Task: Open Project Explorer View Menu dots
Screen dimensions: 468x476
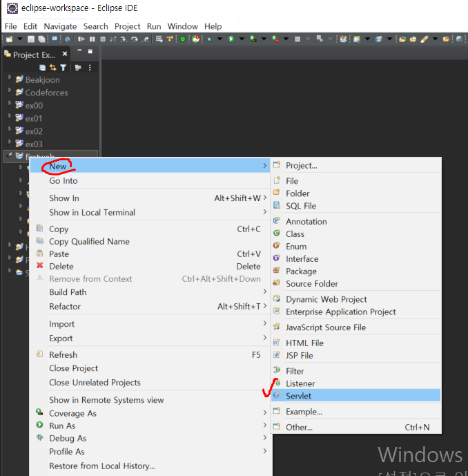Action: coord(90,68)
